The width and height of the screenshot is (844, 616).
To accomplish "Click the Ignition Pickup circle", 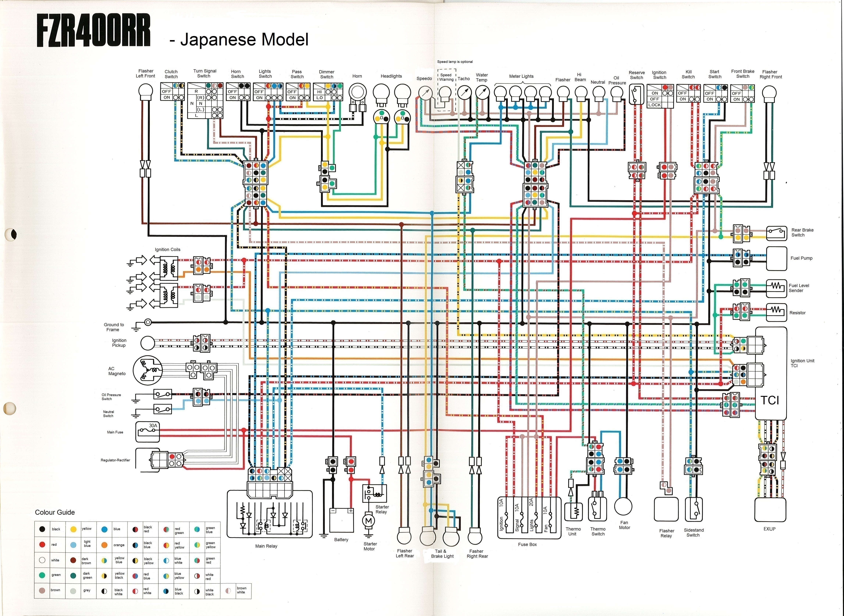I will 148,343.
